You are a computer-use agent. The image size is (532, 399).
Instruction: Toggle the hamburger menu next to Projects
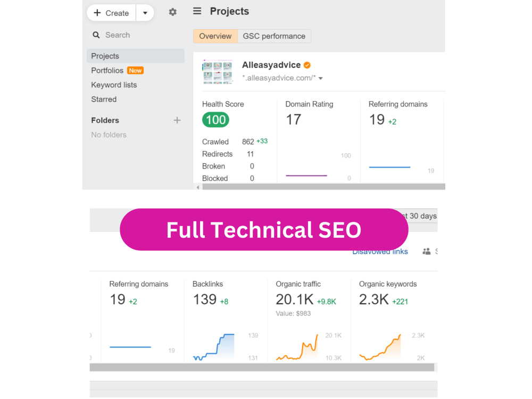(x=197, y=11)
